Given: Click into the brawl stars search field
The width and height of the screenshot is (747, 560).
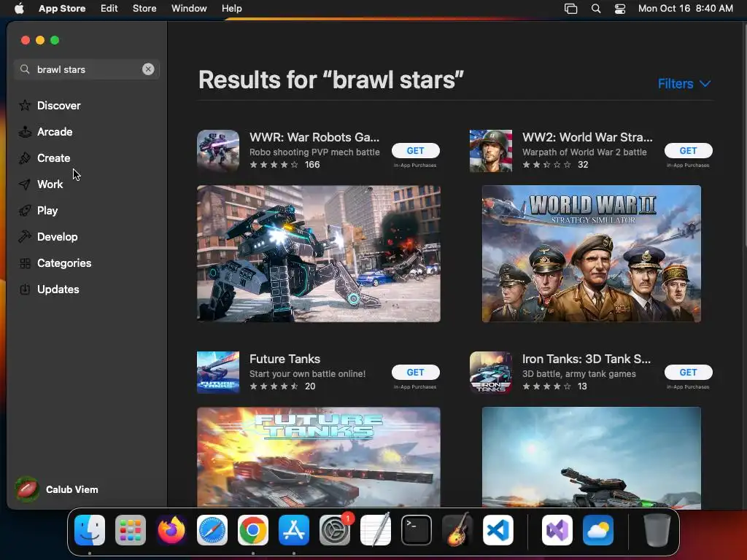Looking at the screenshot, I should pyautogui.click(x=86, y=69).
